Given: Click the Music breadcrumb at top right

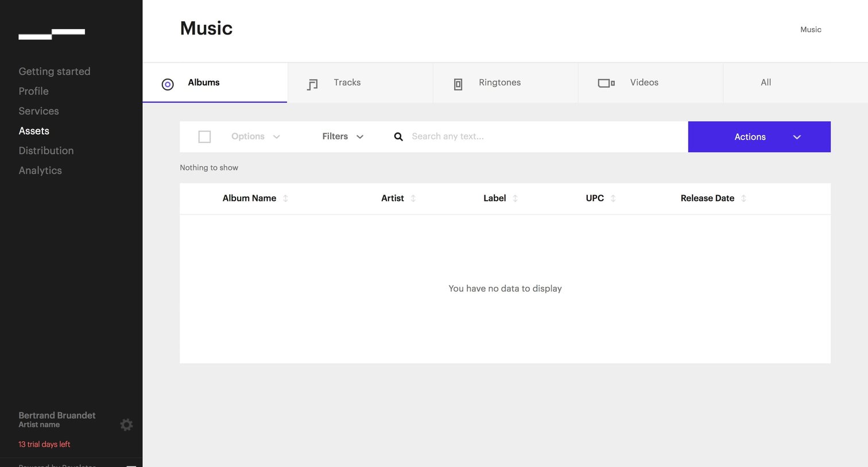Looking at the screenshot, I should (811, 29).
